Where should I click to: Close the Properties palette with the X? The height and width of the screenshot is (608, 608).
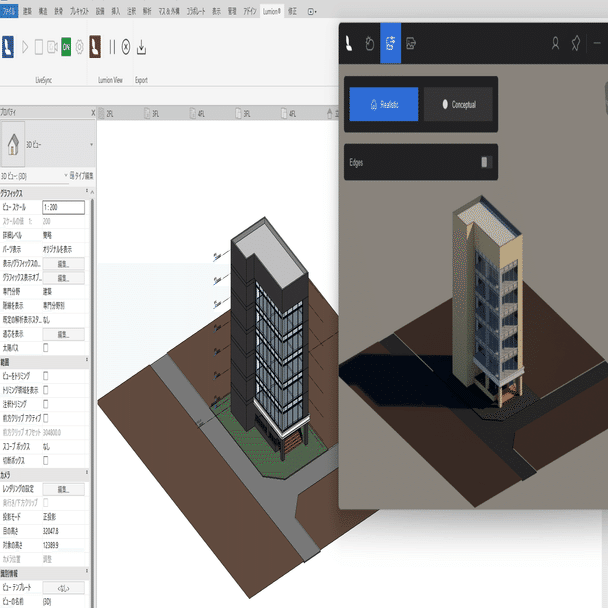[93, 113]
